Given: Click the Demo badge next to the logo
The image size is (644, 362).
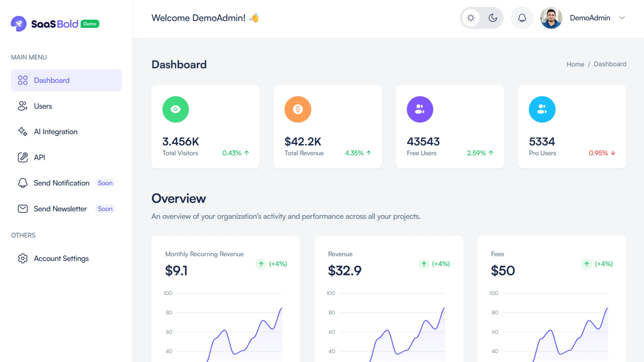Looking at the screenshot, I should click(x=90, y=23).
